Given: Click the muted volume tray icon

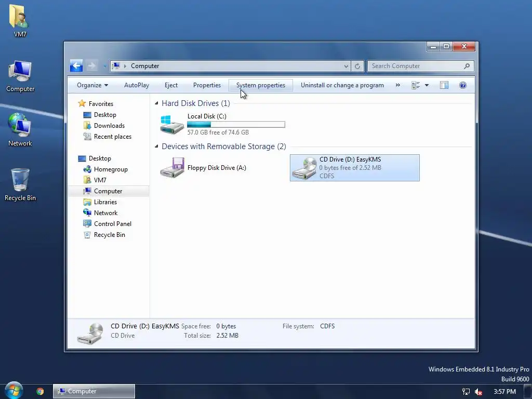Looking at the screenshot, I should coord(478,392).
